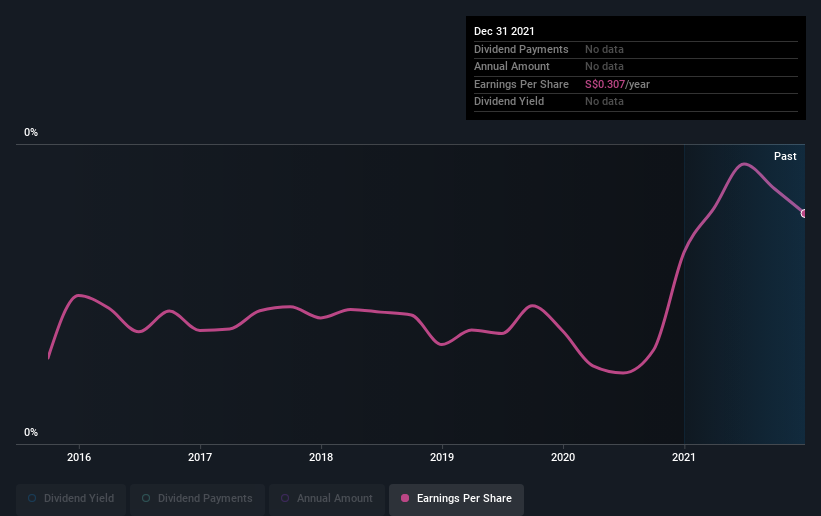The width and height of the screenshot is (821, 516).
Task: Click the pink Earnings Per Share legend dot
Action: pos(405,498)
